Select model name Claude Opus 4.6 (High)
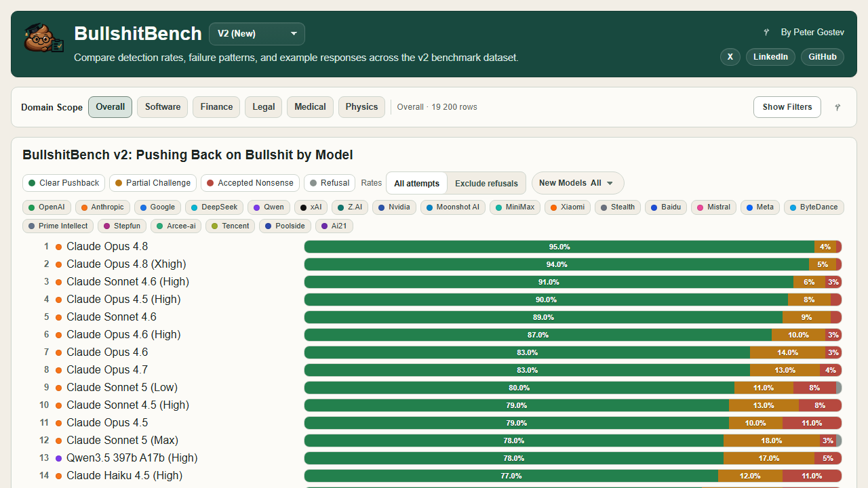 point(123,335)
